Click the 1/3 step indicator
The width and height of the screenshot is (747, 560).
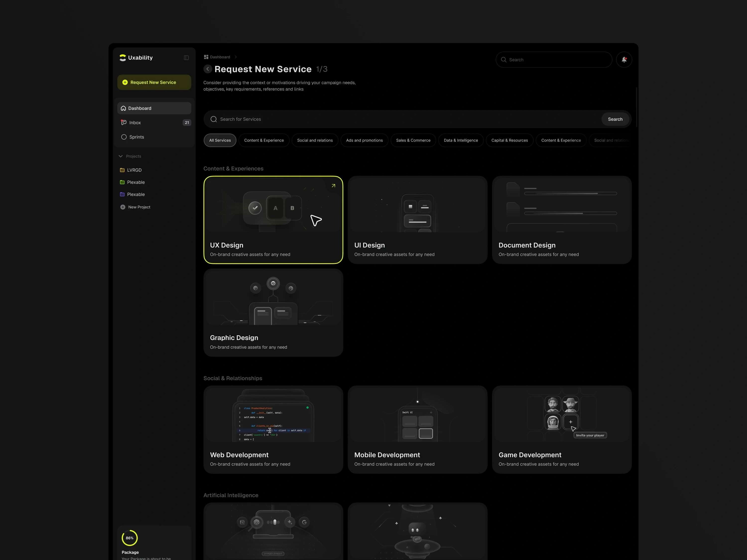322,69
